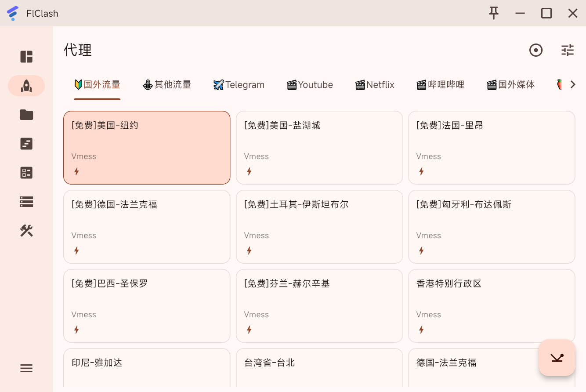
Task: Test latency of 巴西-圣保罗 bolt icon
Action: click(76, 330)
